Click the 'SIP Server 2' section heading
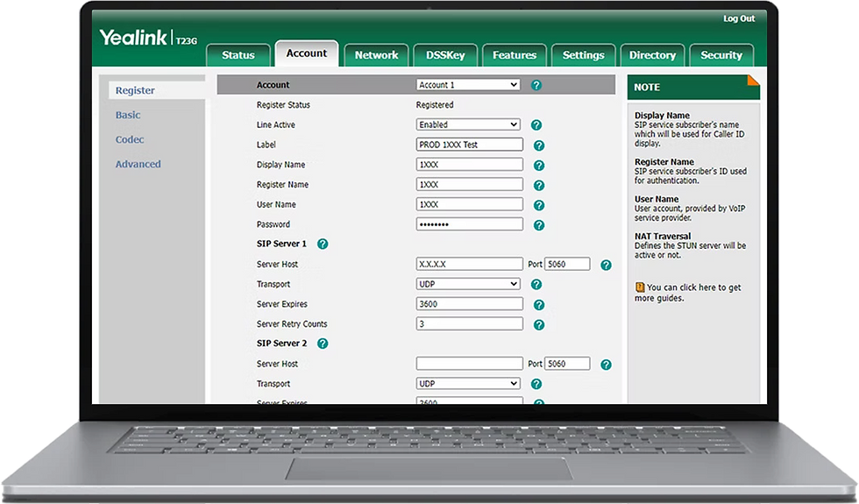 [x=281, y=344]
